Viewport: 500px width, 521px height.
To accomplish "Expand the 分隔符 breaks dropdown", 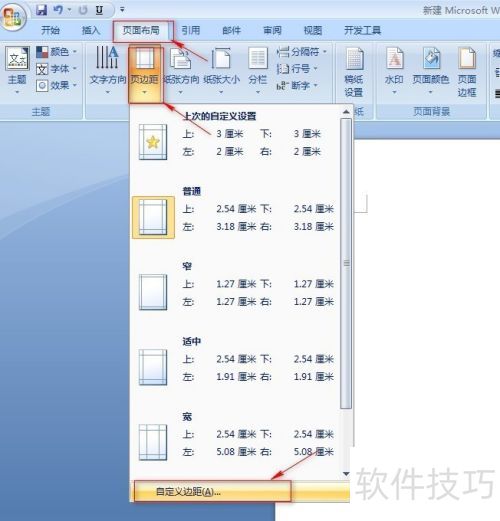I will point(302,52).
